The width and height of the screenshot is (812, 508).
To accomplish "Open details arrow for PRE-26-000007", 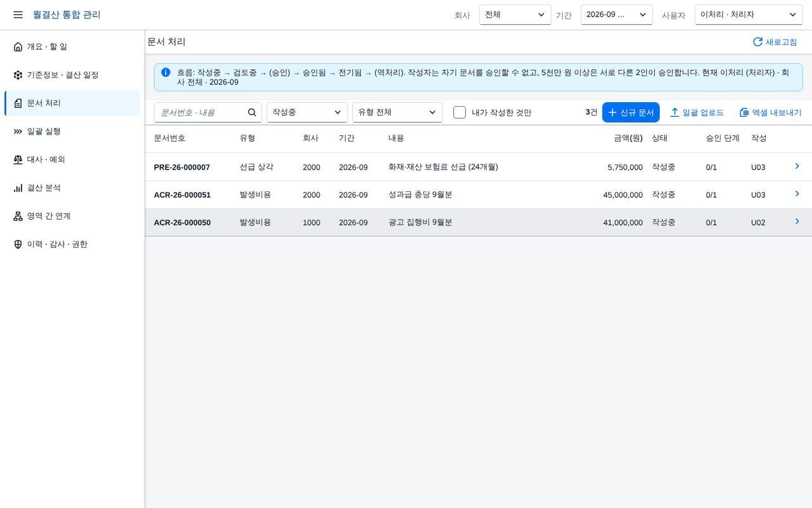I will point(797,166).
